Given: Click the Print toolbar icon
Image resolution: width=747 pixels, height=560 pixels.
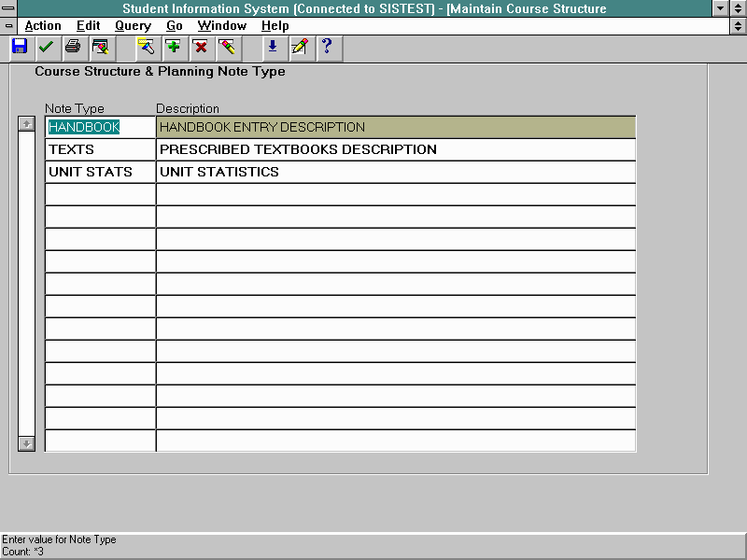Looking at the screenshot, I should [x=73, y=47].
